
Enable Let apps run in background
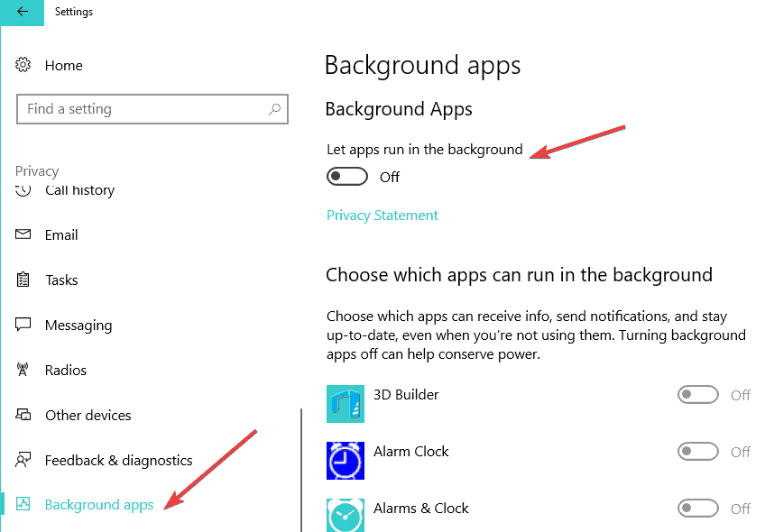347,177
